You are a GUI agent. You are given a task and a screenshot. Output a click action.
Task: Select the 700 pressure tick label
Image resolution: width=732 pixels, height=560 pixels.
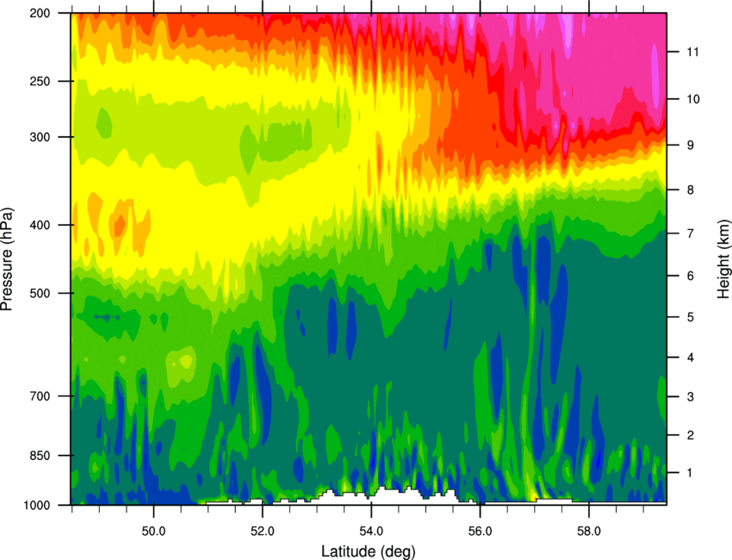pos(40,396)
